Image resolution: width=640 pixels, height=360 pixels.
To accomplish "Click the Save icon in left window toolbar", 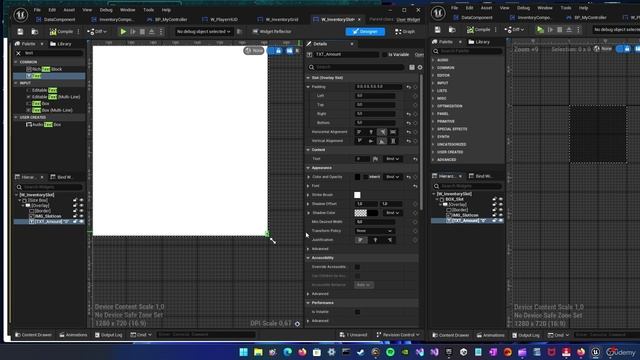I will pyautogui.click(x=20, y=31).
